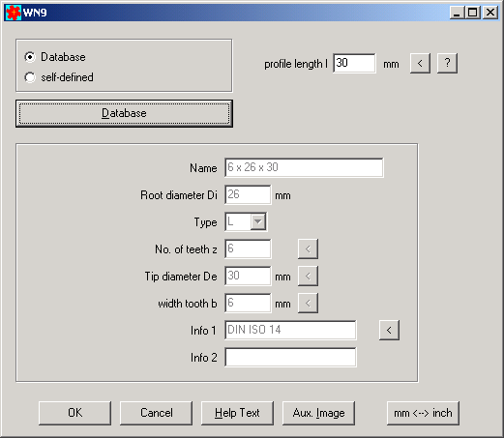The image size is (504, 438).
Task: Open the Help Text button
Action: tap(237, 413)
